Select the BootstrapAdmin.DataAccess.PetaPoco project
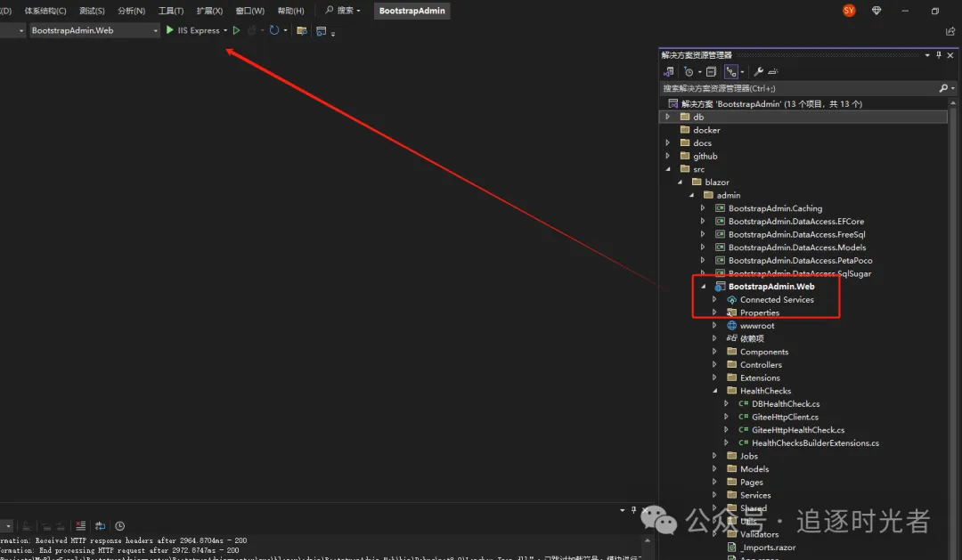This screenshot has height=560, width=962. click(x=800, y=261)
